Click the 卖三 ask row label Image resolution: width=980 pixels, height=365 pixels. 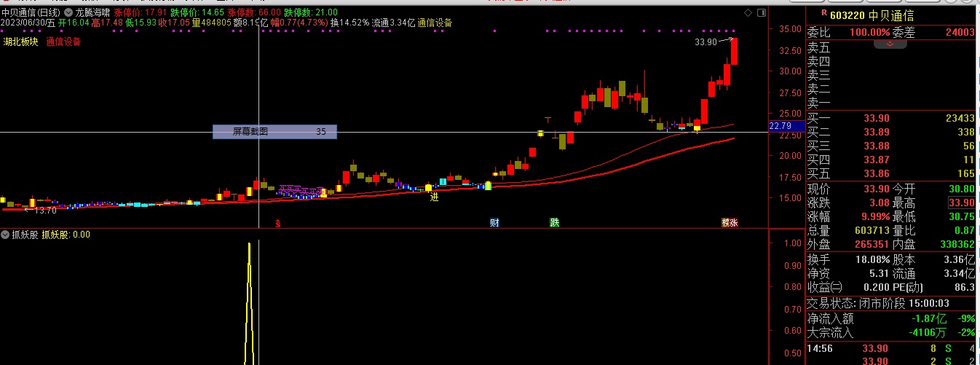pyautogui.click(x=818, y=75)
